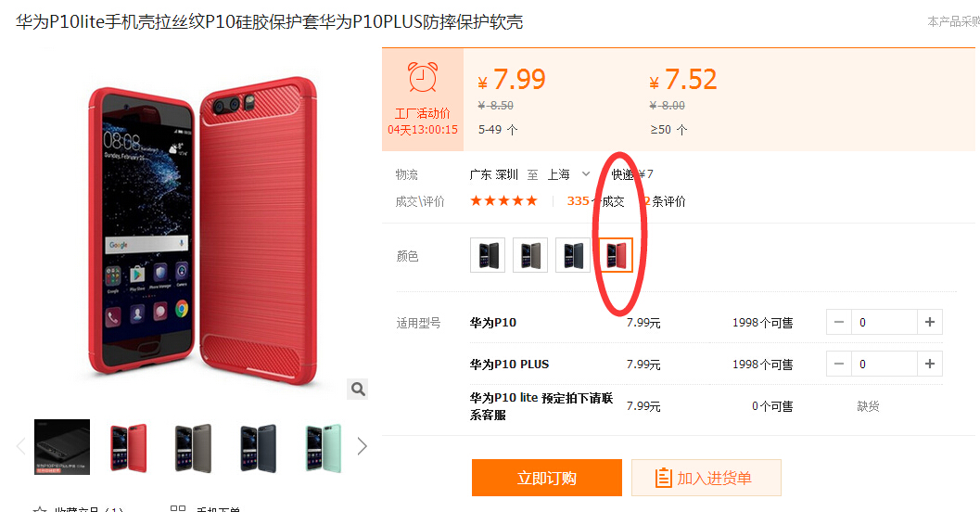Open the 条评价 reviews link
This screenshot has width=980, height=512.
tap(665, 201)
